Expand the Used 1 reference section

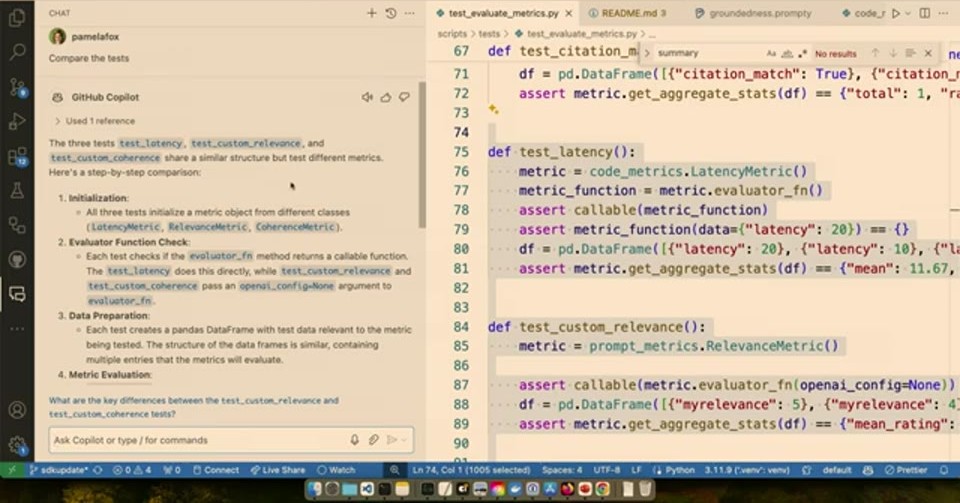click(x=95, y=121)
